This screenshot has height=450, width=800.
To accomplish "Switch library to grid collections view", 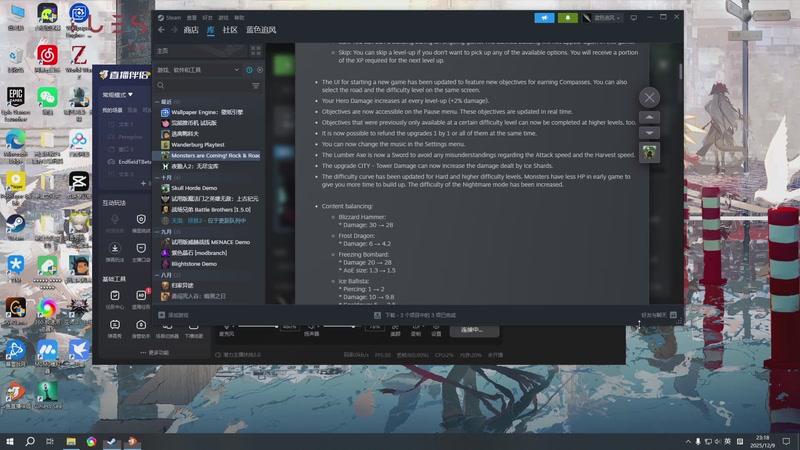I will (256, 51).
